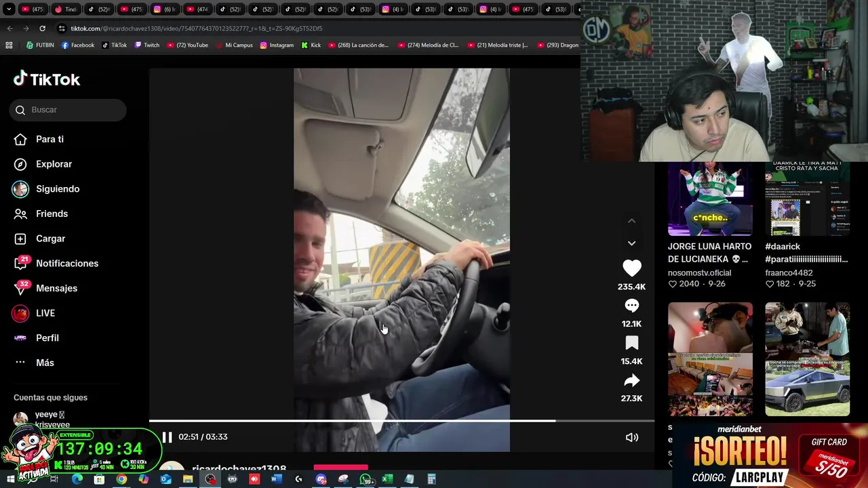868x488 pixels.
Task: Open File Explorer from the taskbar
Action: (188, 479)
